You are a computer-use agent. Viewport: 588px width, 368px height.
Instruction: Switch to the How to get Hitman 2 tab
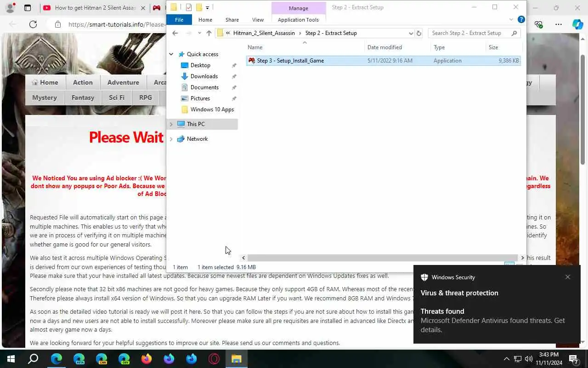pos(95,8)
